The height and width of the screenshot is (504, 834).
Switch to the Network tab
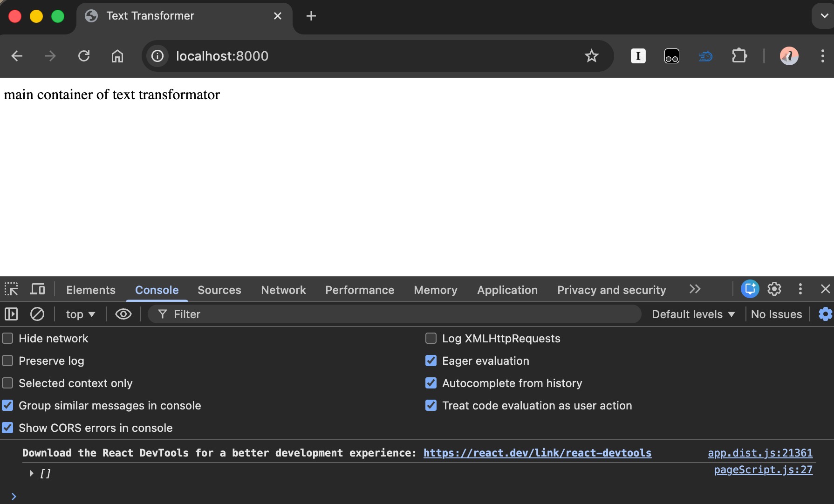(283, 290)
